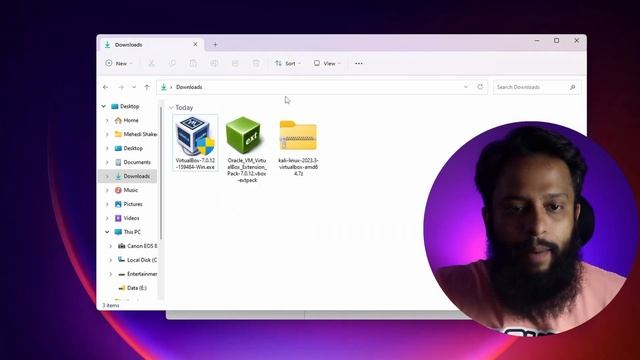The width and height of the screenshot is (640, 360).
Task: Open Videos in navigation pane
Action: pyautogui.click(x=127, y=218)
